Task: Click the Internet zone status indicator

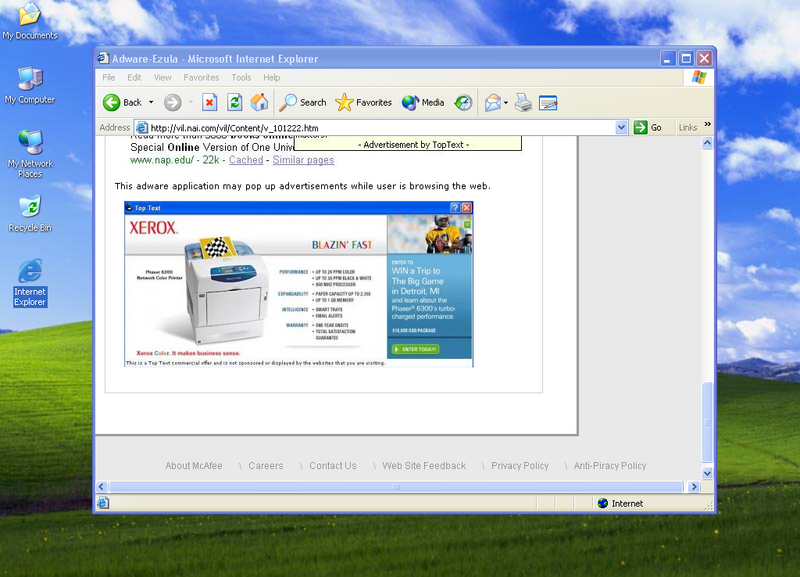Action: pyautogui.click(x=620, y=504)
